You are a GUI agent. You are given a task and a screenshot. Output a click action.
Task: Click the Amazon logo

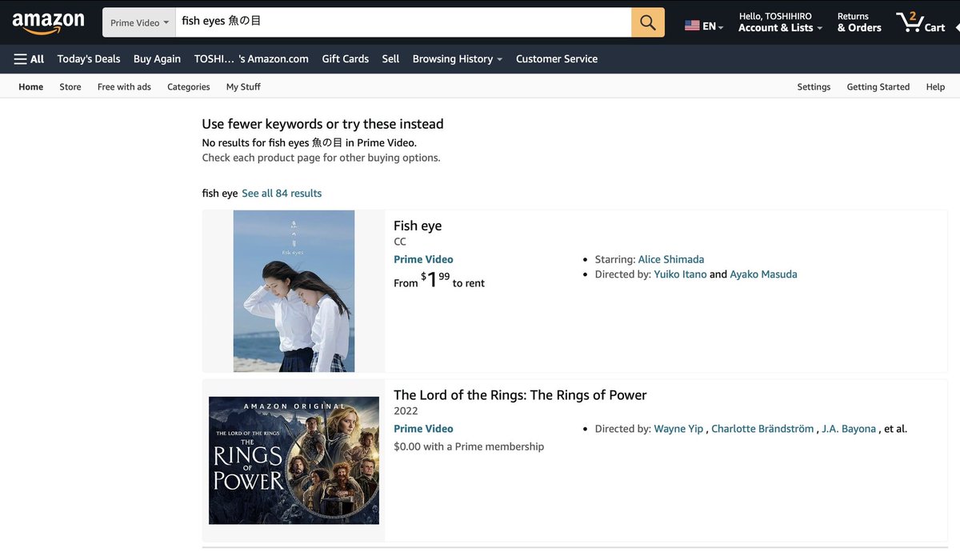point(48,23)
